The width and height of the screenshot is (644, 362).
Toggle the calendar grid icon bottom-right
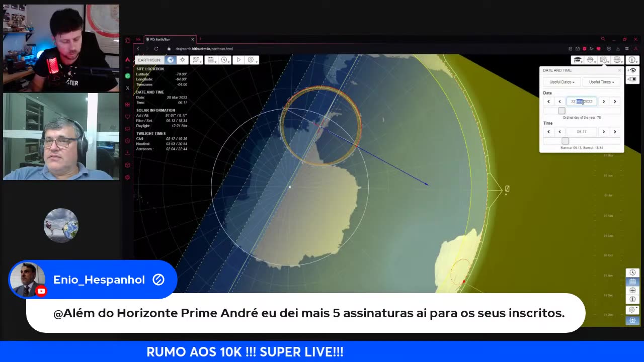(x=632, y=282)
